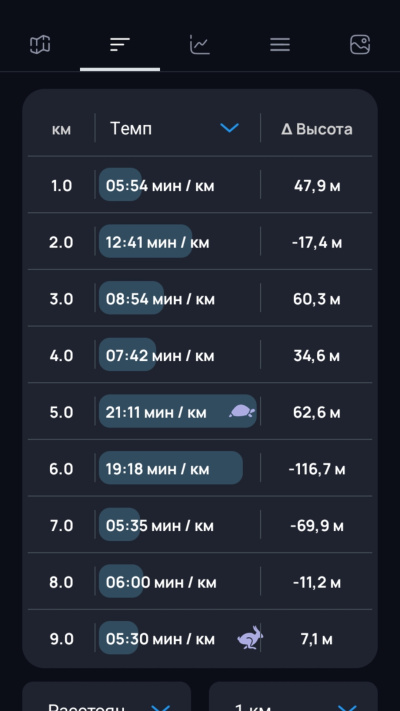Select kilometer 1.0 split row

click(200, 185)
